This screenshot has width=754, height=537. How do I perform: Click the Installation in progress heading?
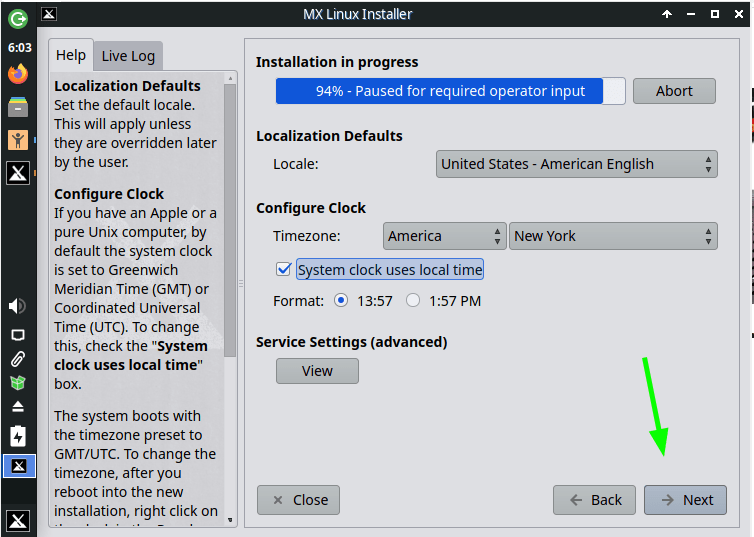click(x=337, y=62)
